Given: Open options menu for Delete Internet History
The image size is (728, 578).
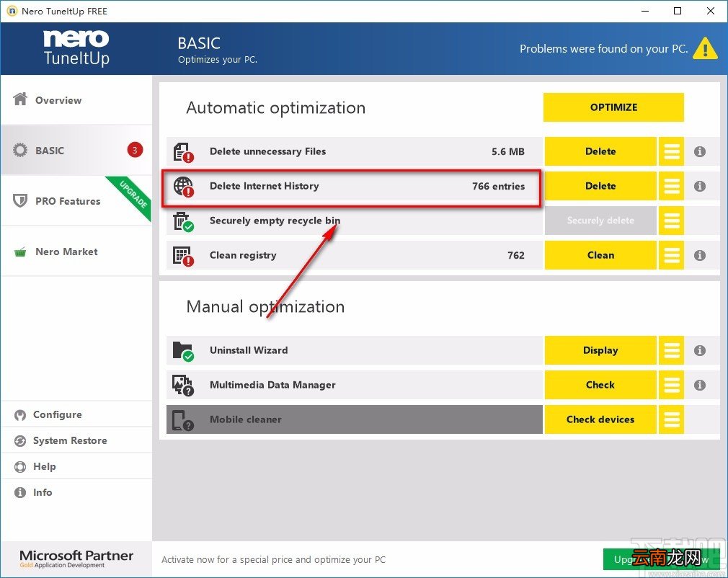Looking at the screenshot, I should point(671,186).
